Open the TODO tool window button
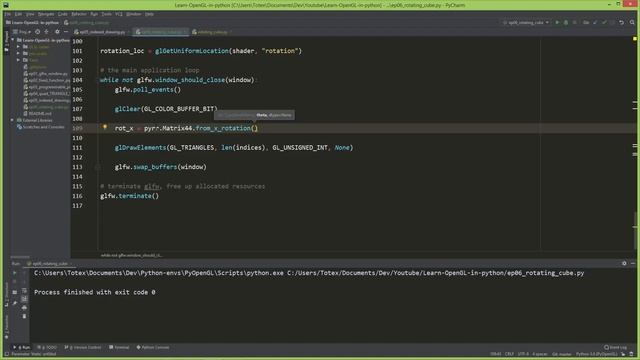This screenshot has width=640, height=360. click(47, 347)
